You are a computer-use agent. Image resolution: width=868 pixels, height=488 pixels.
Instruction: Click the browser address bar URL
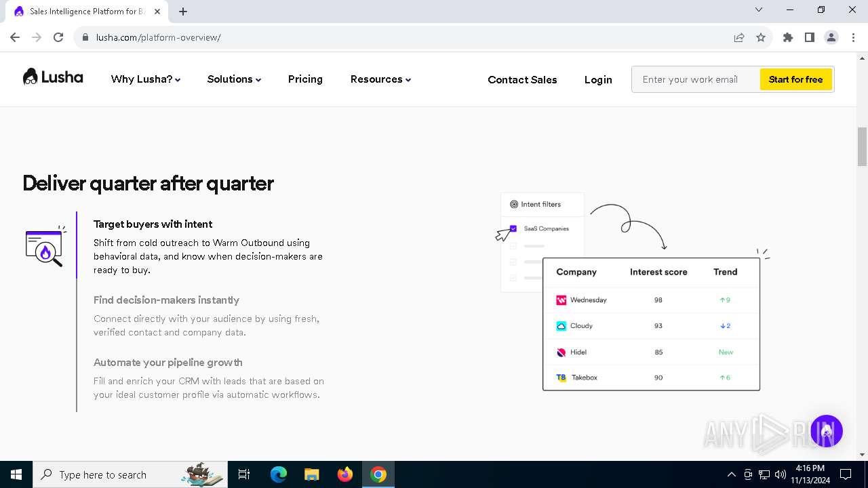click(x=158, y=37)
